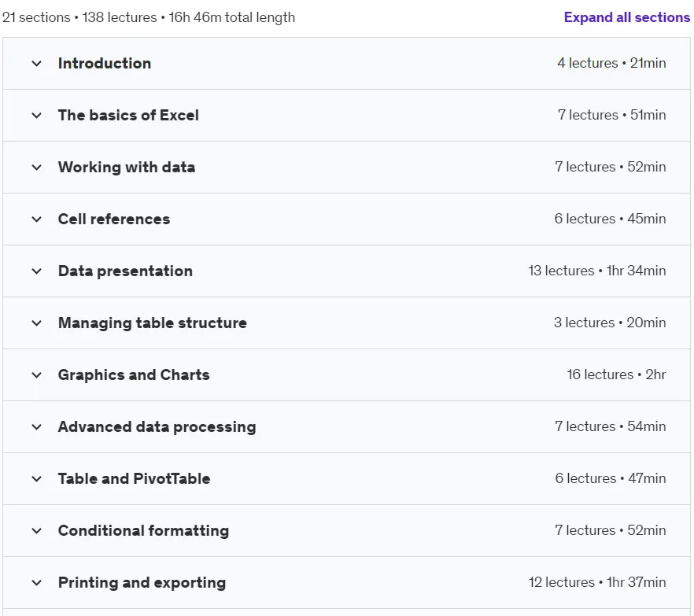Click Expand all sections link
Image resolution: width=694 pixels, height=616 pixels.
[x=626, y=17]
